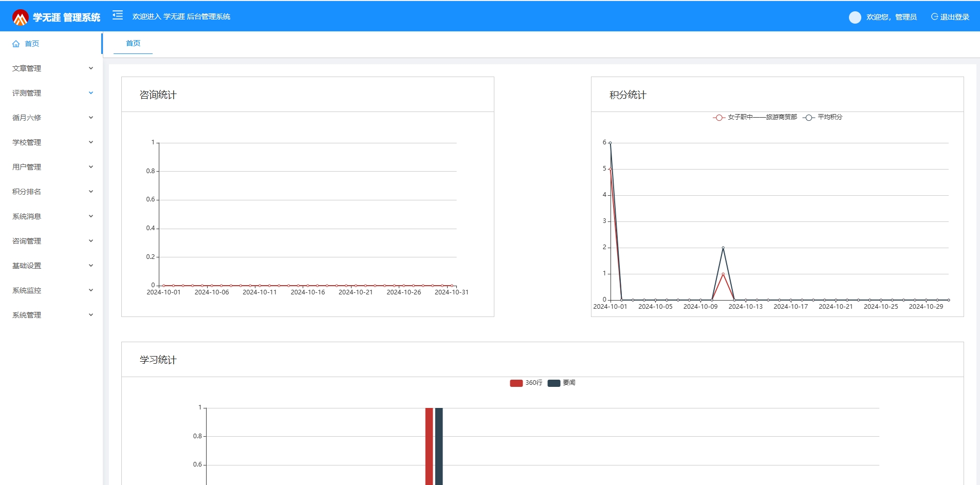Open the 用户管理 menu
The image size is (980, 485).
coord(27,167)
